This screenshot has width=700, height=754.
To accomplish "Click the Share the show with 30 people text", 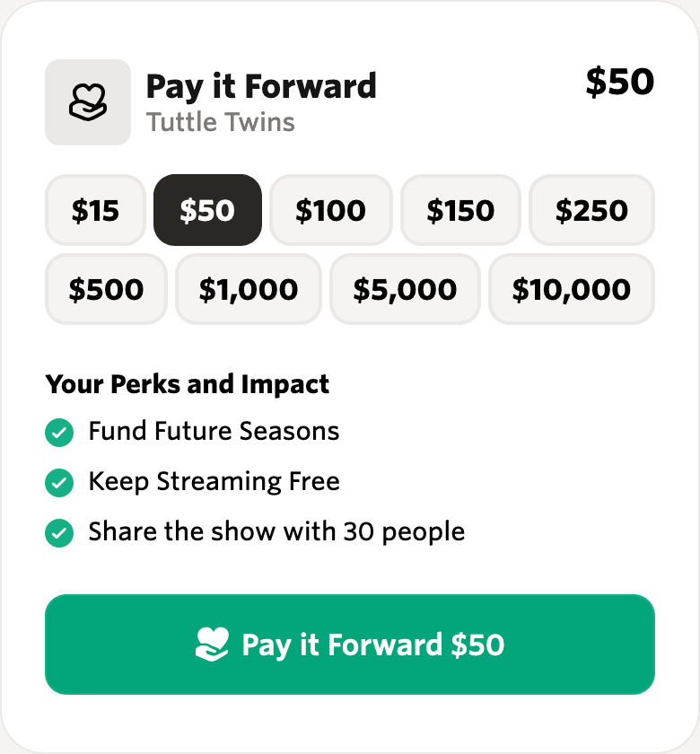I will coord(276,532).
